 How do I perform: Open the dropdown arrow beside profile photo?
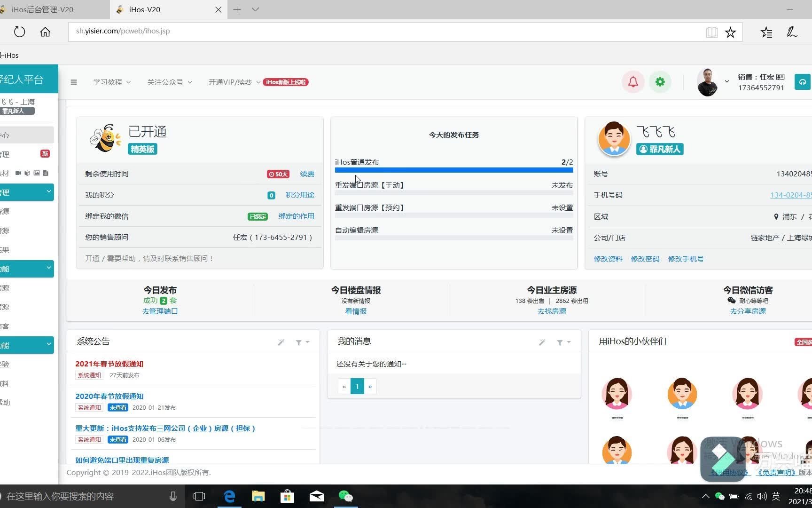pyautogui.click(x=727, y=82)
